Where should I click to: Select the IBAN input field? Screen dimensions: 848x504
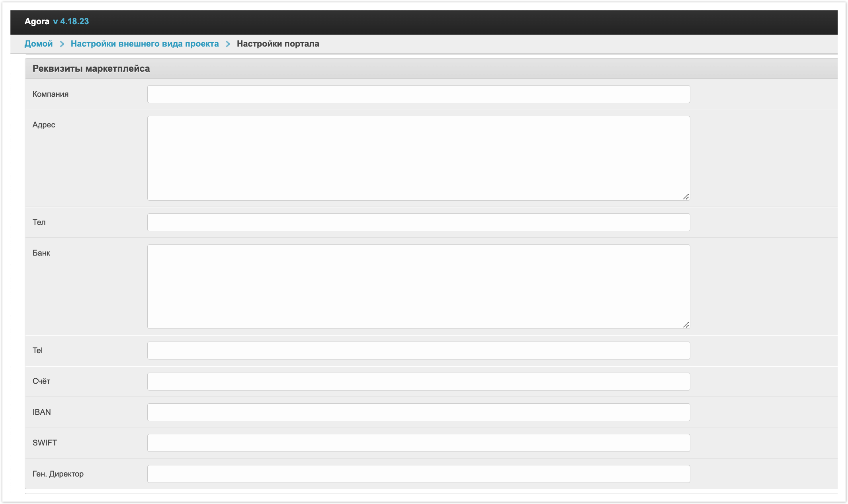[418, 412]
